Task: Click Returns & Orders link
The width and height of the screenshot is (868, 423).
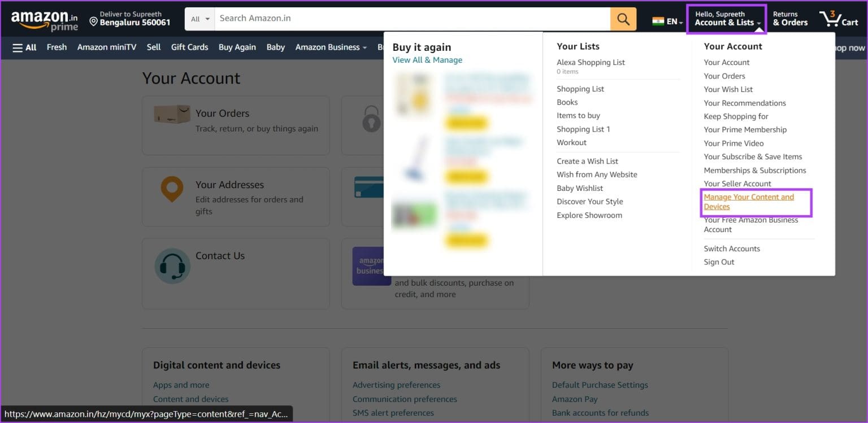Action: 791,19
